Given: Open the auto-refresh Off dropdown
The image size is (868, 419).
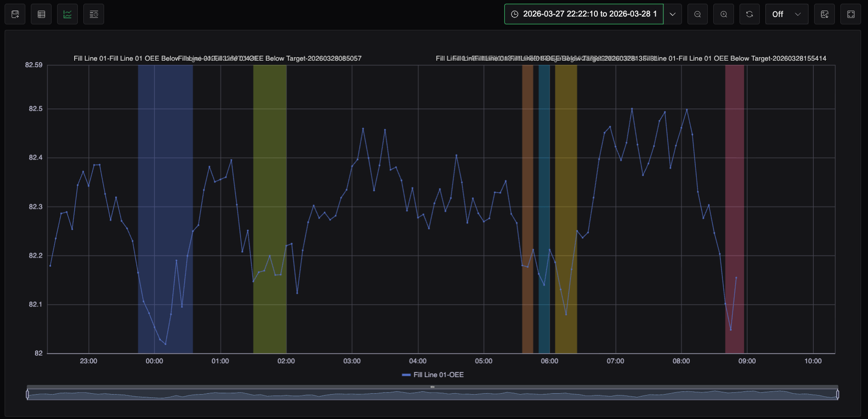Looking at the screenshot, I should (x=786, y=14).
